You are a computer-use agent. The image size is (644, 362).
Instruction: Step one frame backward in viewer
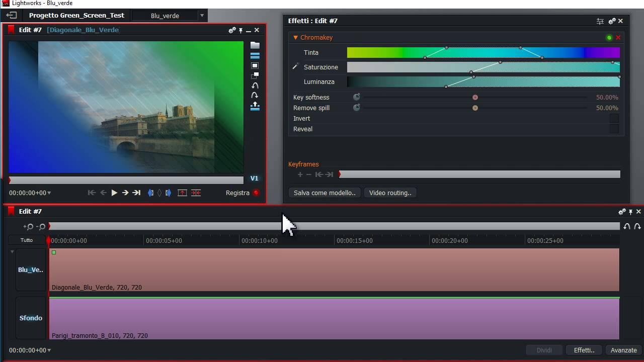[x=103, y=193]
